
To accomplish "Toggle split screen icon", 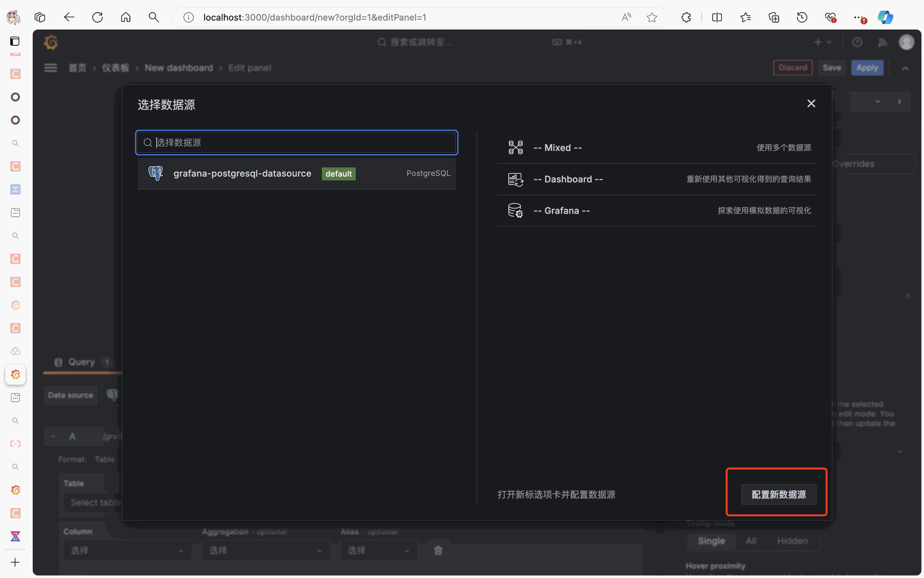I will (717, 17).
